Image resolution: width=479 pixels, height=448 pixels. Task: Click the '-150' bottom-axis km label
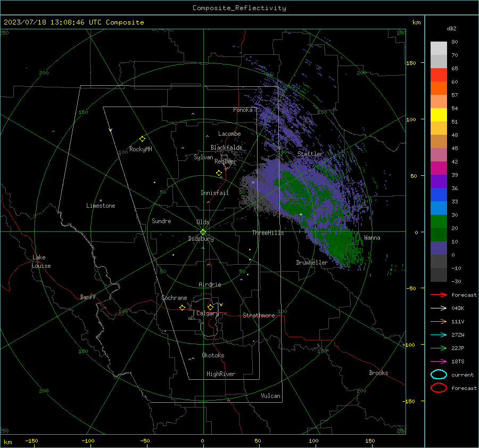(x=31, y=441)
